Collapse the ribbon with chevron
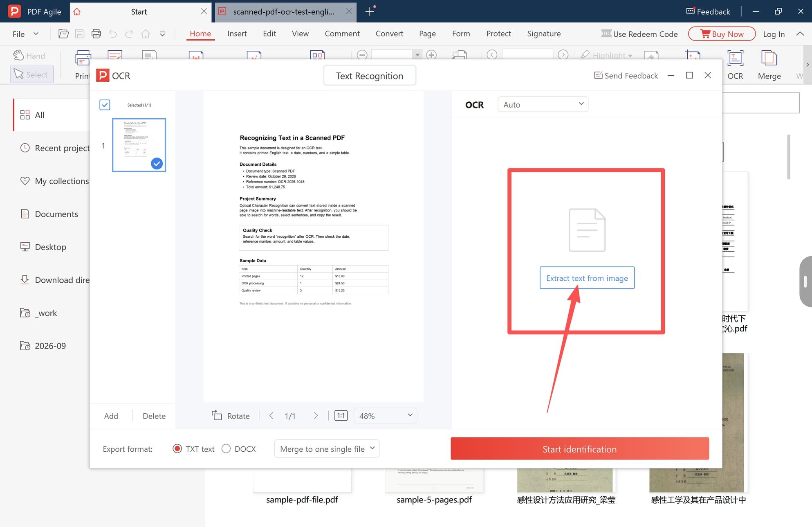Viewport: 812px width, 527px height. pyautogui.click(x=800, y=34)
